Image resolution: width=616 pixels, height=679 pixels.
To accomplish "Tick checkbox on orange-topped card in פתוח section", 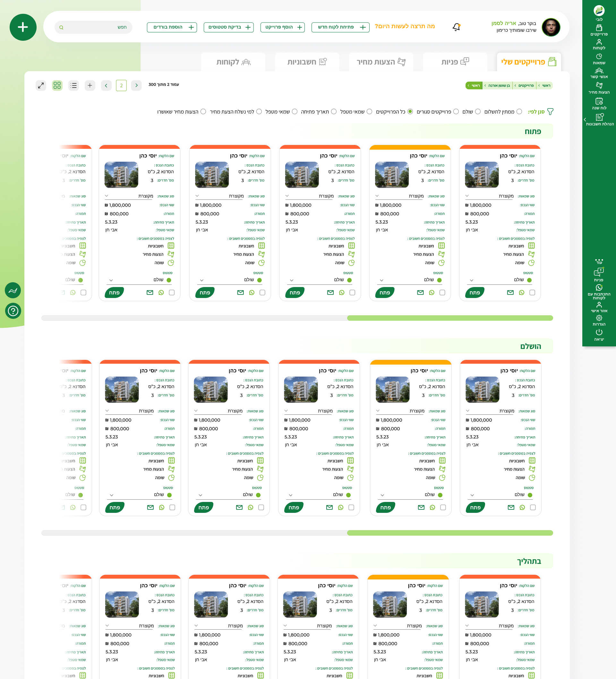I will 442,292.
